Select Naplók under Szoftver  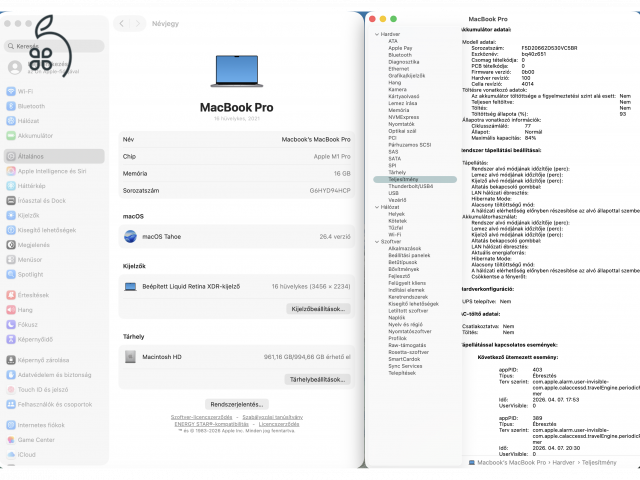pos(397,318)
